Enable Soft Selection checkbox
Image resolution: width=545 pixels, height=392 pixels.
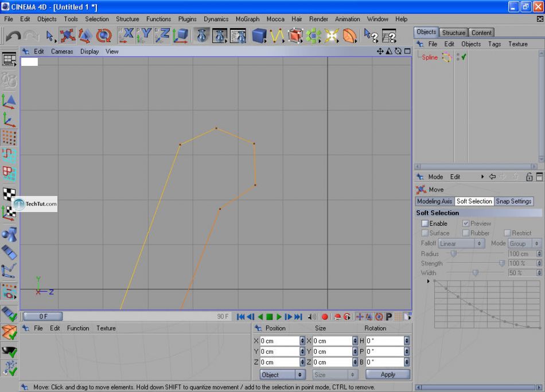(425, 224)
